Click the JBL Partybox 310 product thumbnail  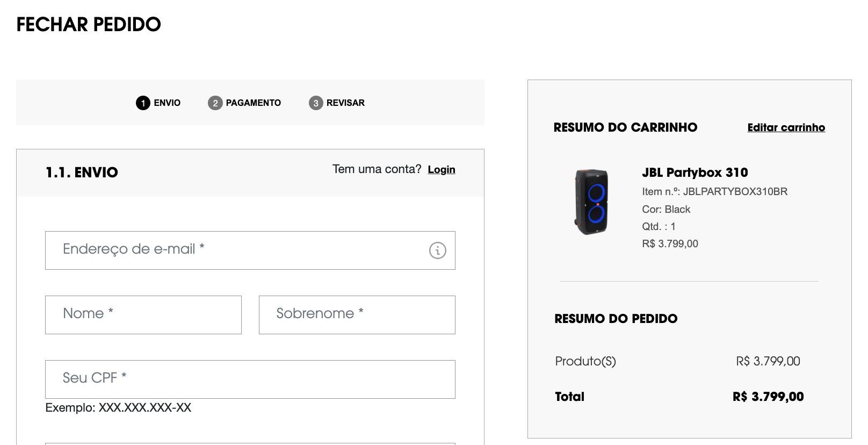[x=591, y=202]
